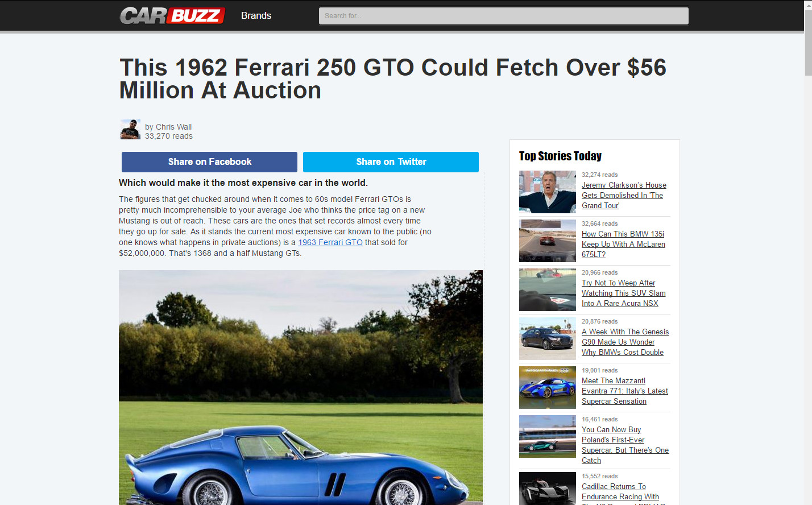This screenshot has width=812, height=505.
Task: Click Chris Wall's author avatar
Action: point(130,129)
